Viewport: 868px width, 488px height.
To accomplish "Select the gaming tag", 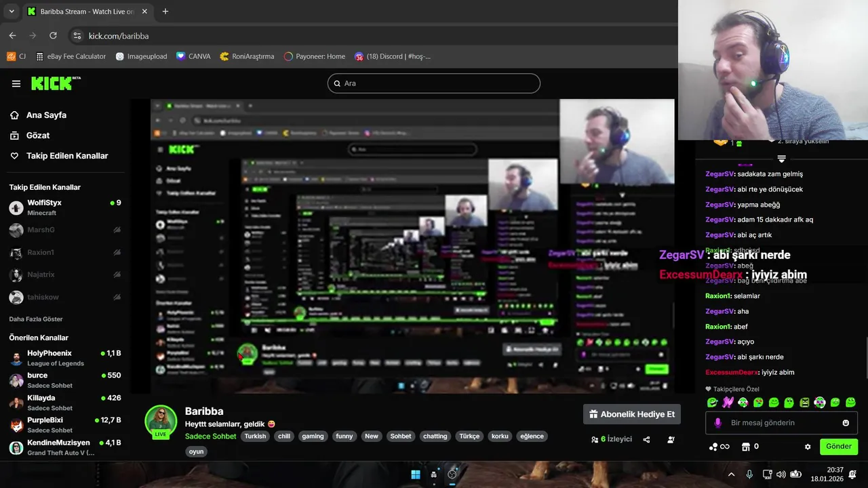I will point(313,436).
